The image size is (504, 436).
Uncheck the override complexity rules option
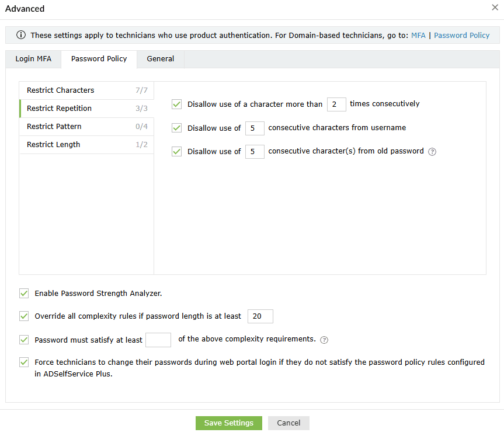tap(23, 316)
